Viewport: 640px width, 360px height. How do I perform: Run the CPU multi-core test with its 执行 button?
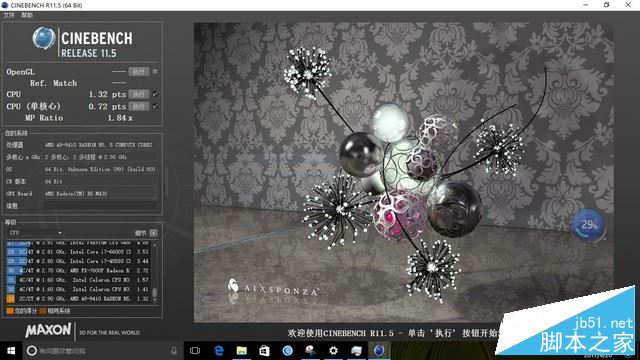tap(139, 94)
